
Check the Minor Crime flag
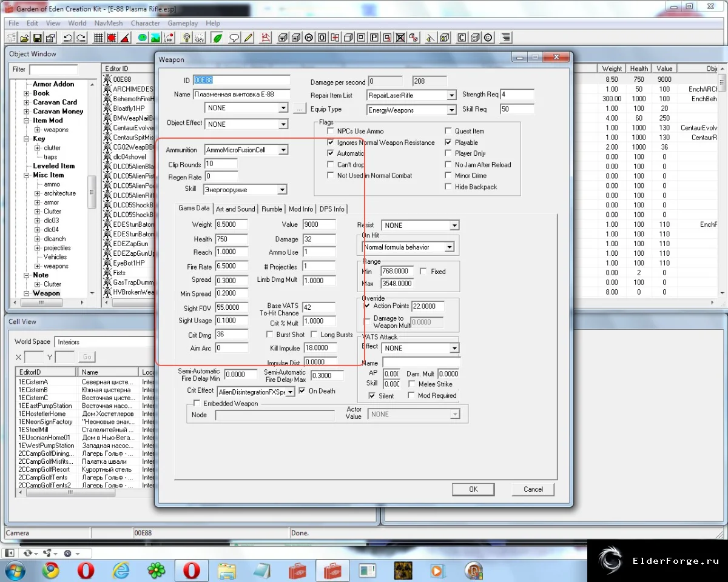[x=448, y=175]
